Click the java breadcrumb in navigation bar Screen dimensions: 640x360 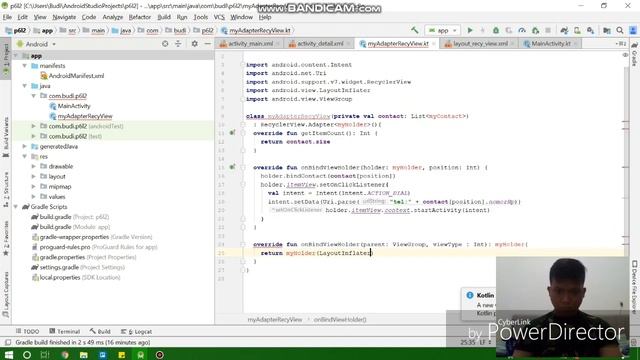pos(122,31)
